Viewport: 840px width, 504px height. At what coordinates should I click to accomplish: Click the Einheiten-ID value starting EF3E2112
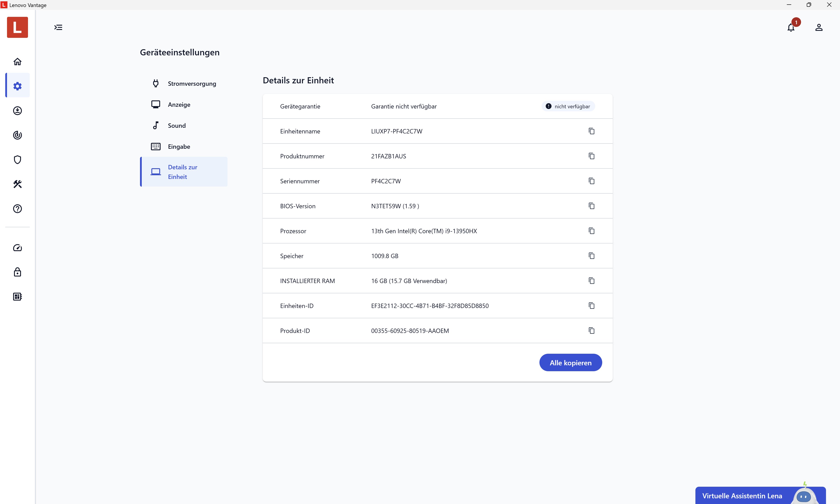[430, 306]
